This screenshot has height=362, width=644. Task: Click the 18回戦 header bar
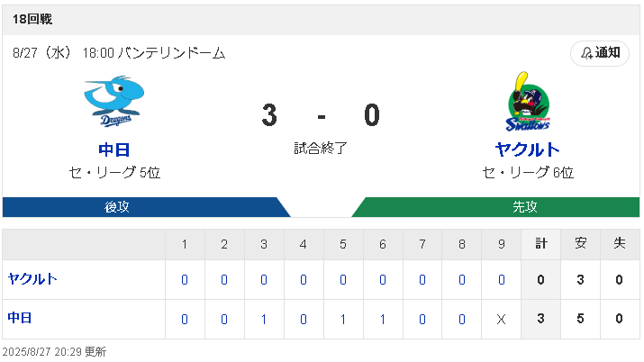[x=321, y=20]
